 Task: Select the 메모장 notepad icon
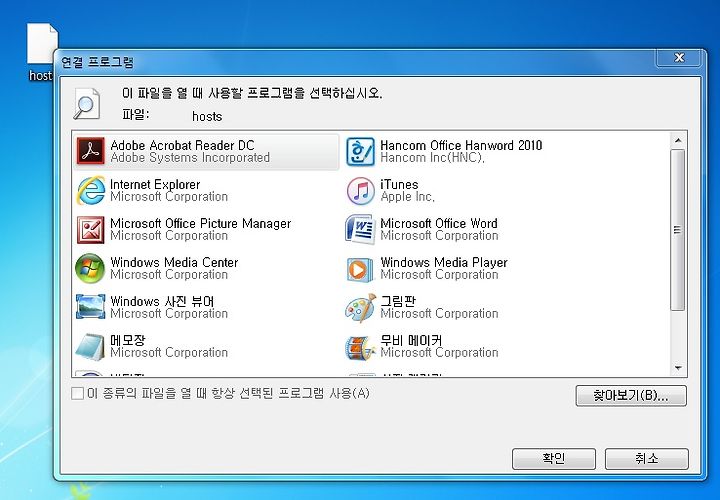[x=90, y=347]
